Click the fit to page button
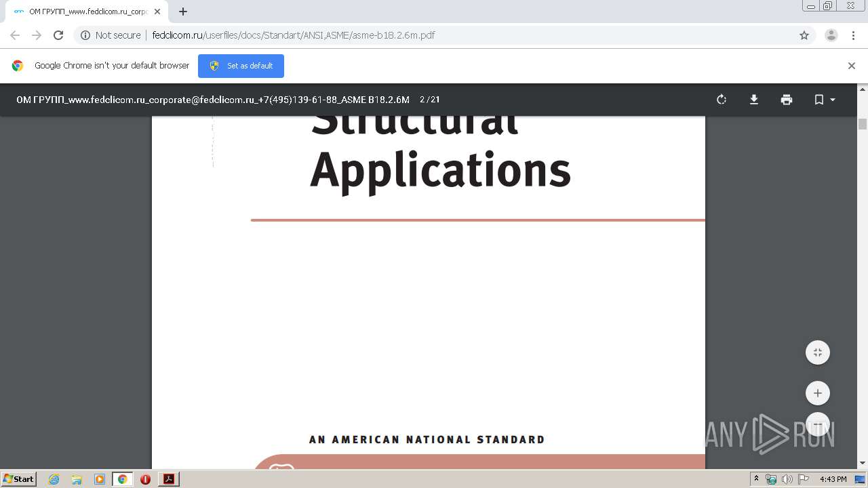 [x=818, y=352]
